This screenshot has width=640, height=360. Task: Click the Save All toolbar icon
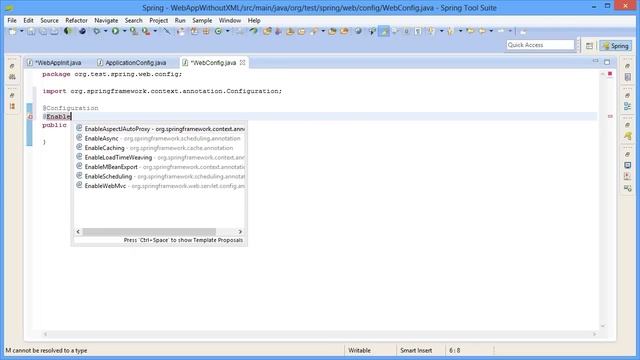(x=42, y=31)
